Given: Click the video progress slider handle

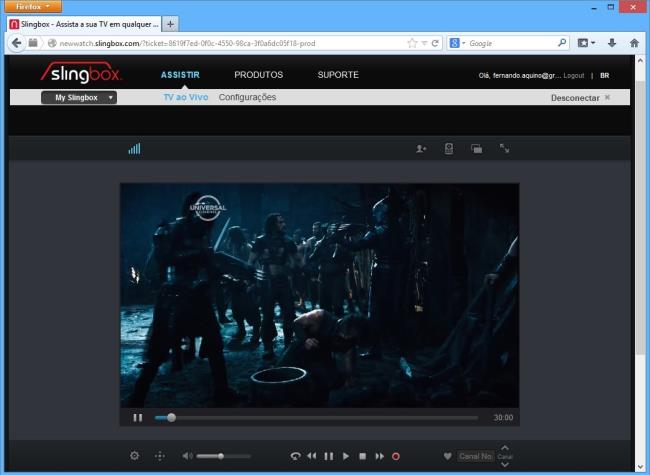Looking at the screenshot, I should click(171, 417).
